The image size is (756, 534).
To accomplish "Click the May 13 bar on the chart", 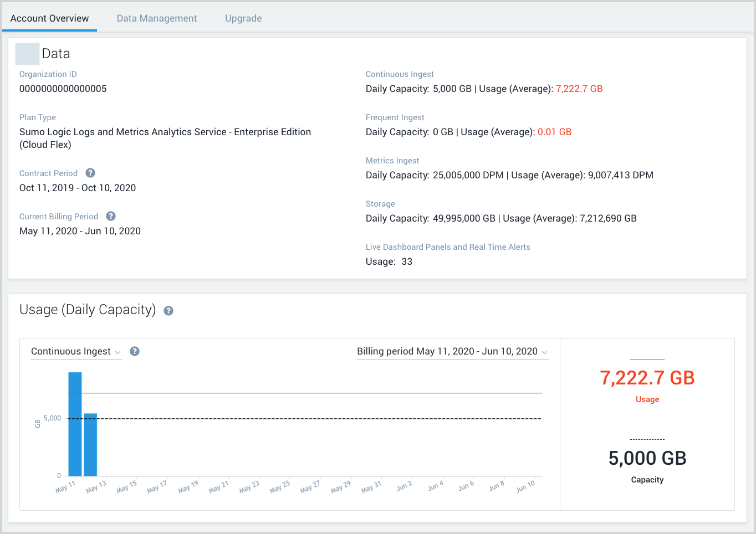I will click(91, 443).
